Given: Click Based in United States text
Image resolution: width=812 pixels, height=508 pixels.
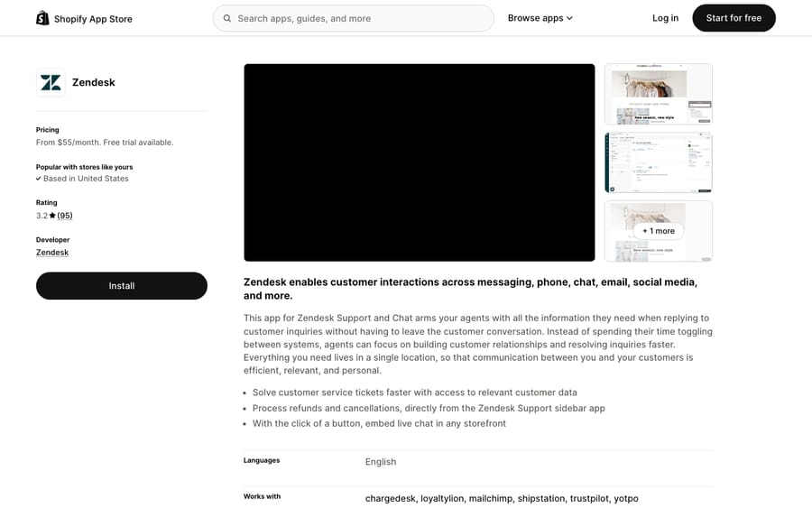Looking at the screenshot, I should tap(86, 179).
